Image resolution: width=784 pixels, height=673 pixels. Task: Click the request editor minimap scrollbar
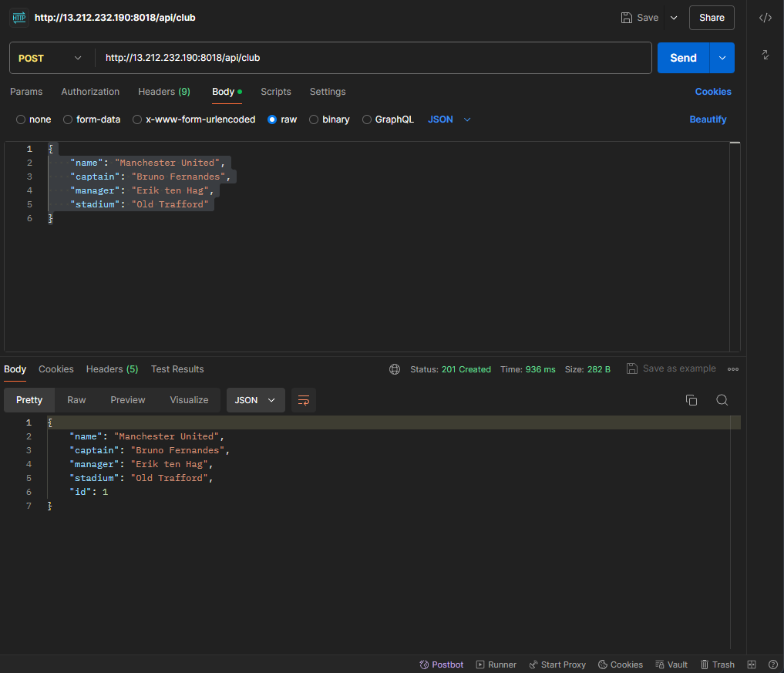pos(735,247)
